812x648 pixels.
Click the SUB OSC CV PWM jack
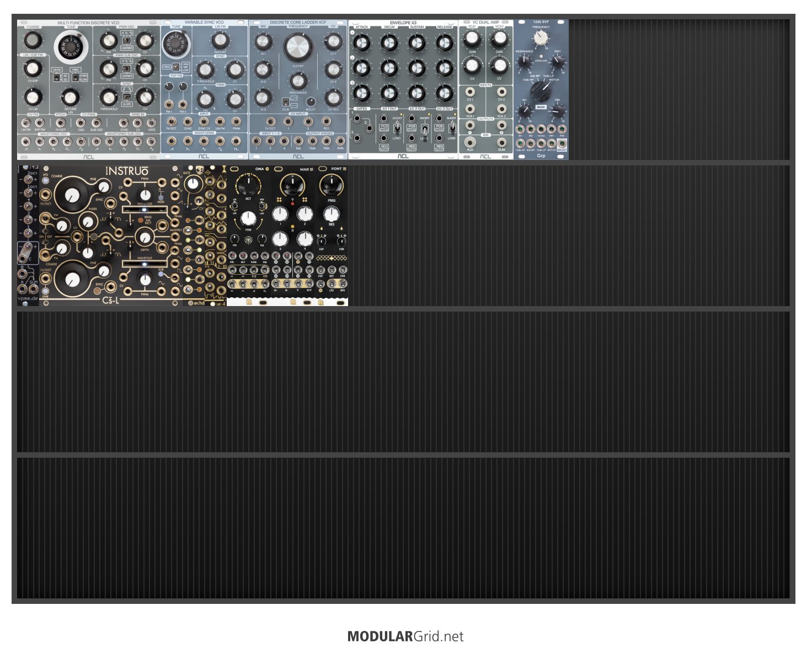coord(96,122)
